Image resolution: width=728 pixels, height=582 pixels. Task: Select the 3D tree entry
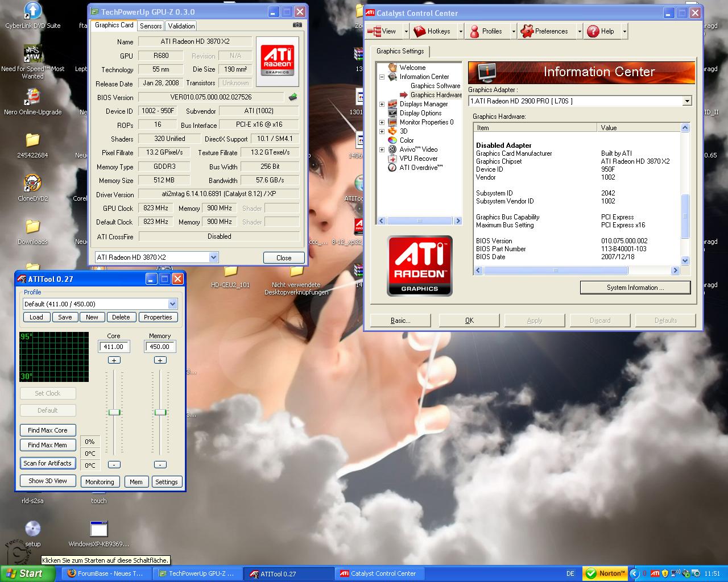(403, 131)
